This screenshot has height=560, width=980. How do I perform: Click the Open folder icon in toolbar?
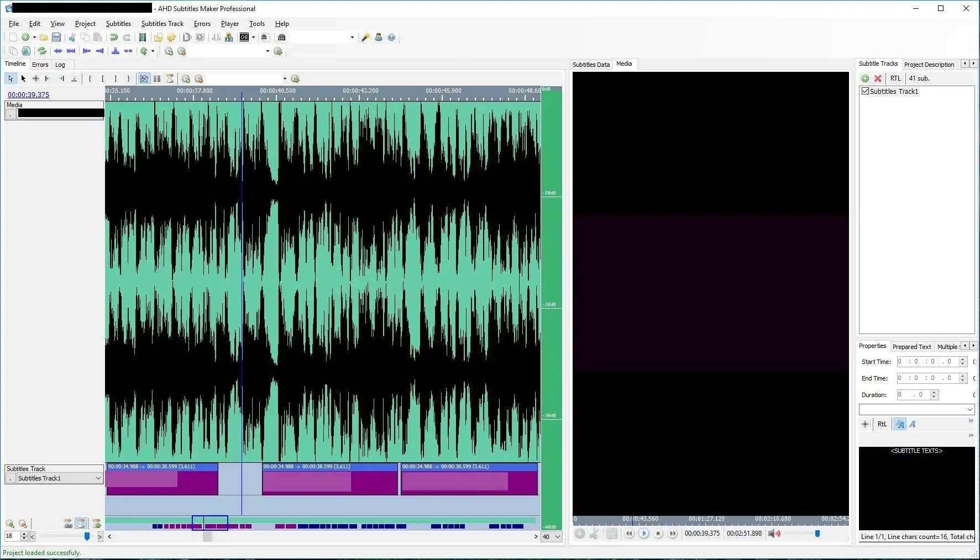[x=43, y=38]
